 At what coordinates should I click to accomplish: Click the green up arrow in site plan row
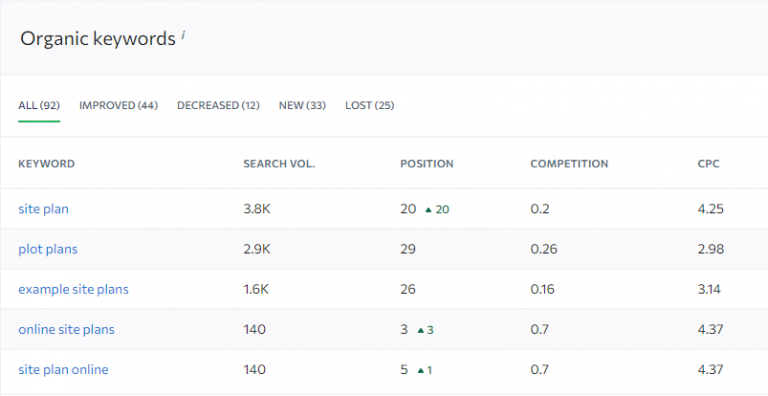(x=429, y=210)
